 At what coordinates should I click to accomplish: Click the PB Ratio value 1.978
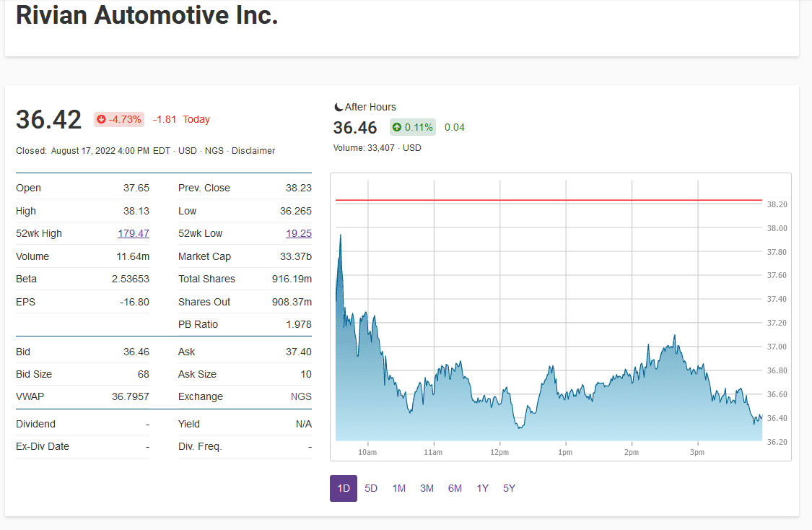[299, 324]
